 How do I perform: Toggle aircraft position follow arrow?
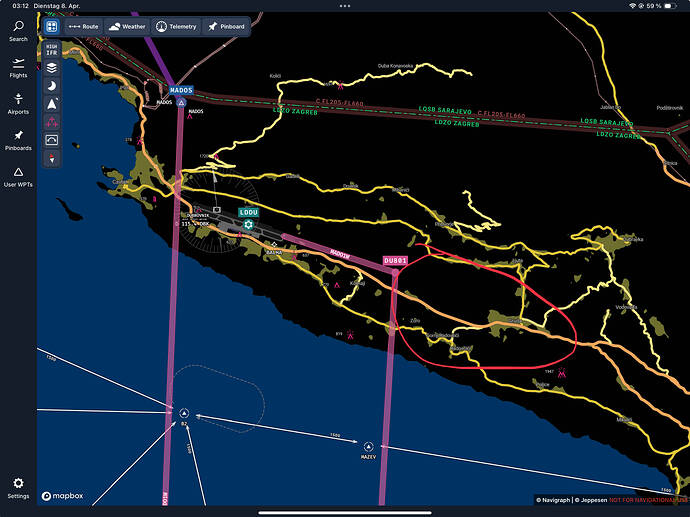[x=51, y=104]
